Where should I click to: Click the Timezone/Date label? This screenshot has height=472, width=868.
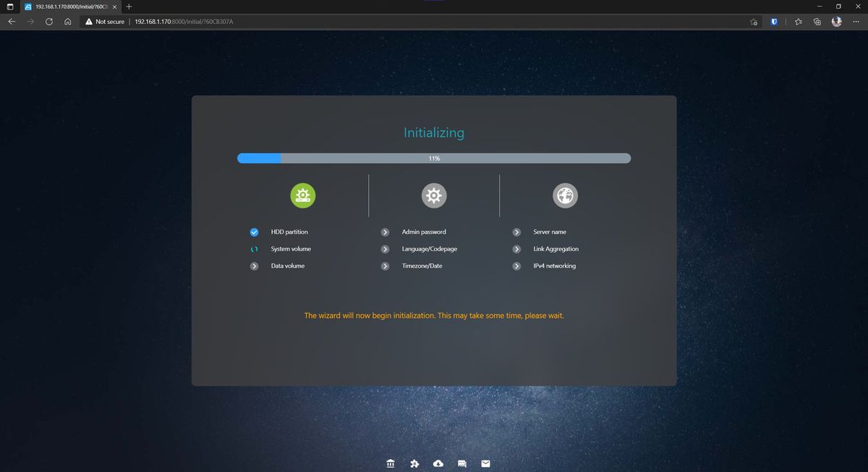422,266
